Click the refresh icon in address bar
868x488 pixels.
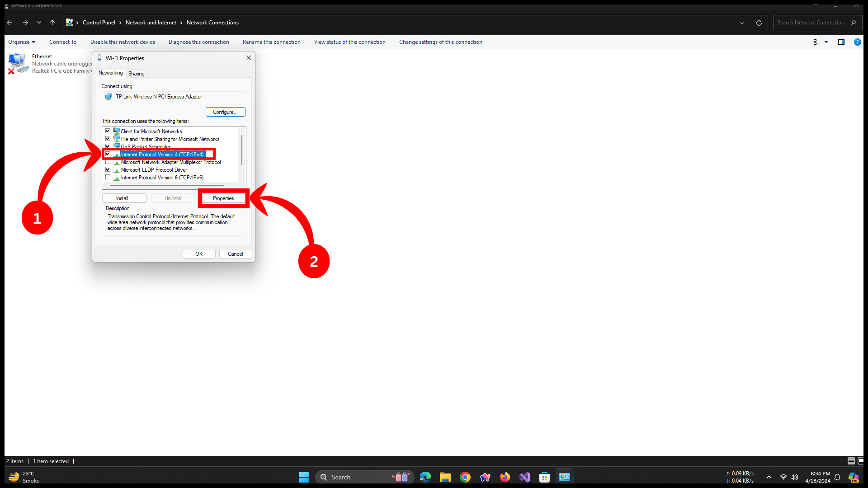click(x=759, y=23)
